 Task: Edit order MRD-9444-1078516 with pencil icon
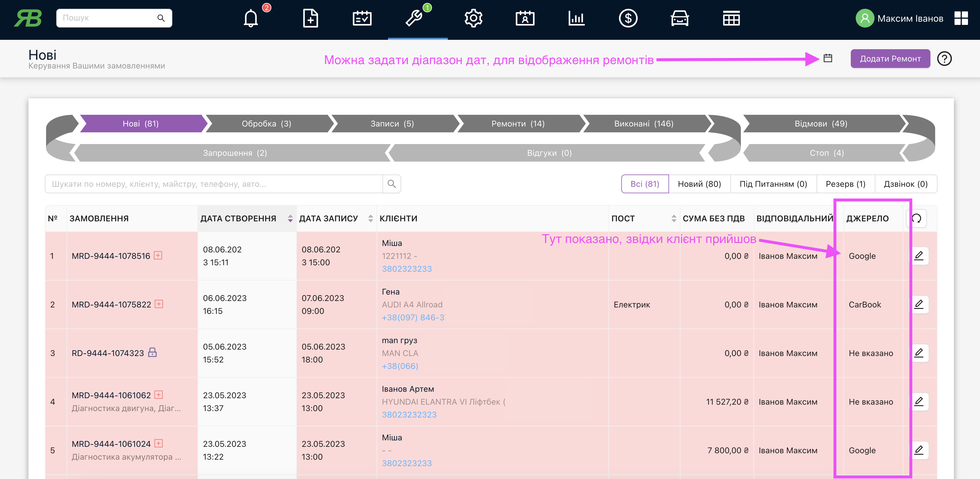919,256
